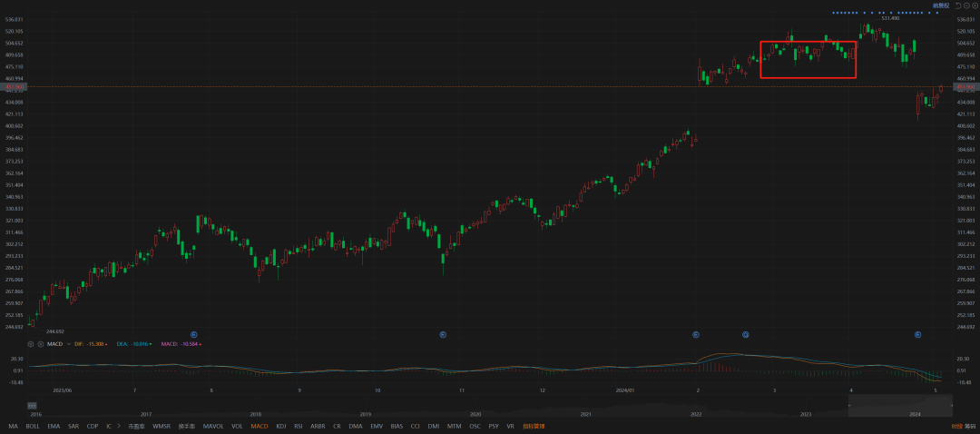Open 指标管理 indicator management
Screen dimensions: 980x434
click(x=533, y=426)
